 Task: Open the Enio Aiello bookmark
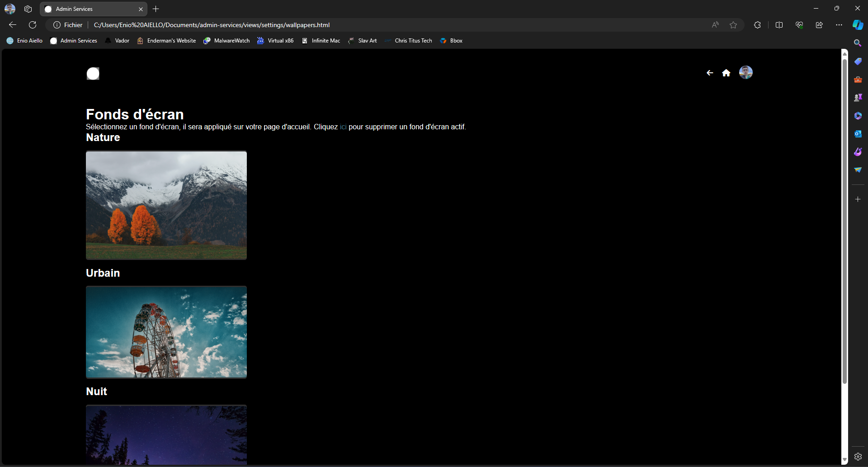coord(24,41)
